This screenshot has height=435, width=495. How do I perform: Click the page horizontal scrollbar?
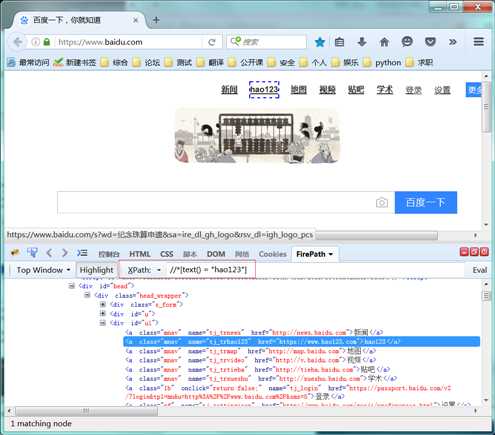click(x=377, y=236)
